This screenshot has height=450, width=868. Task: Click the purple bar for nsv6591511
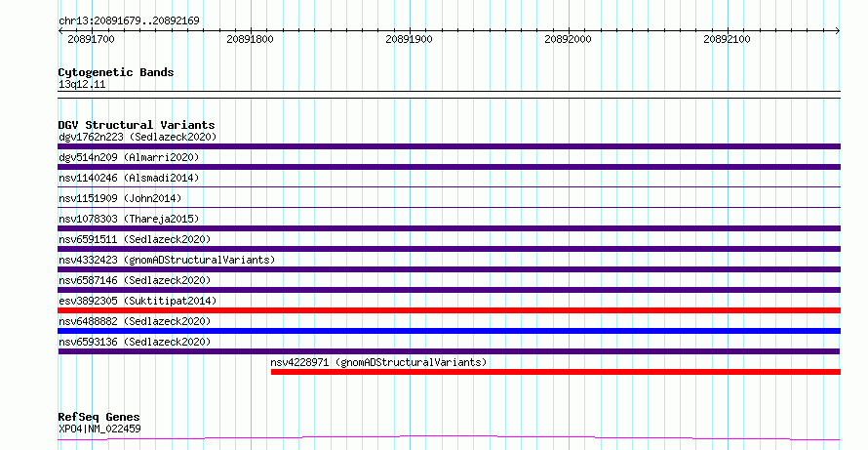click(449, 249)
